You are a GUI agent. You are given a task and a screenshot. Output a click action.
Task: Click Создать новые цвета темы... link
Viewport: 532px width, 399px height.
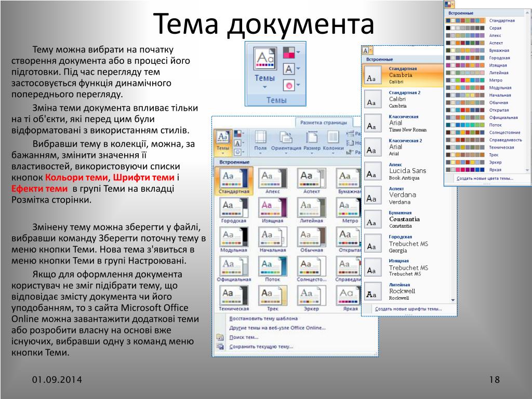485,178
